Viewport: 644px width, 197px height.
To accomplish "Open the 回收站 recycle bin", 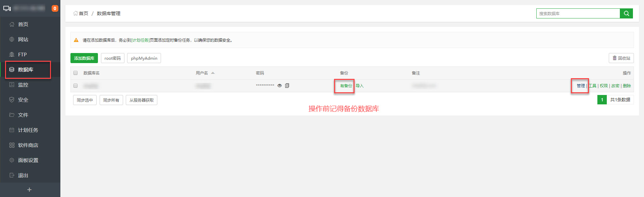I will point(621,58).
